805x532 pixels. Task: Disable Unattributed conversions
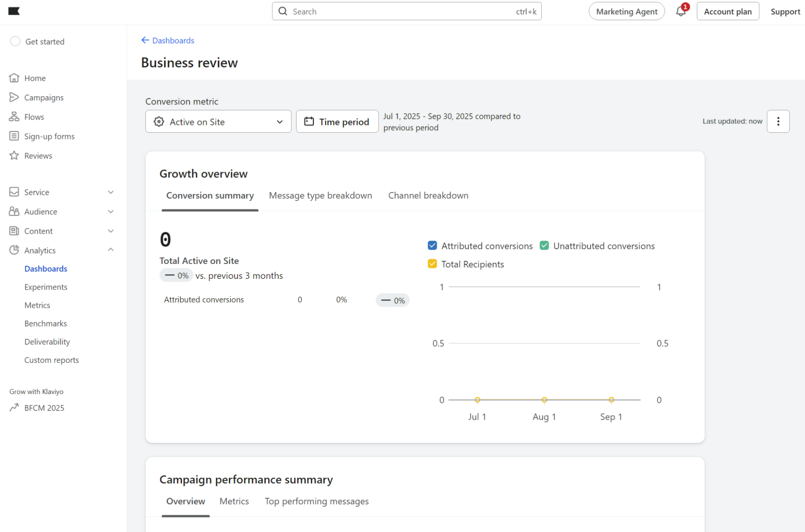click(544, 245)
